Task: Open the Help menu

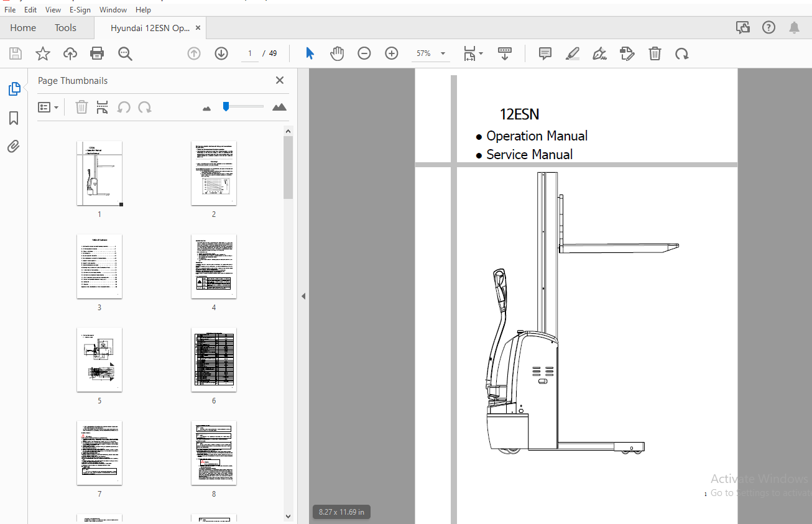Action: (143, 10)
